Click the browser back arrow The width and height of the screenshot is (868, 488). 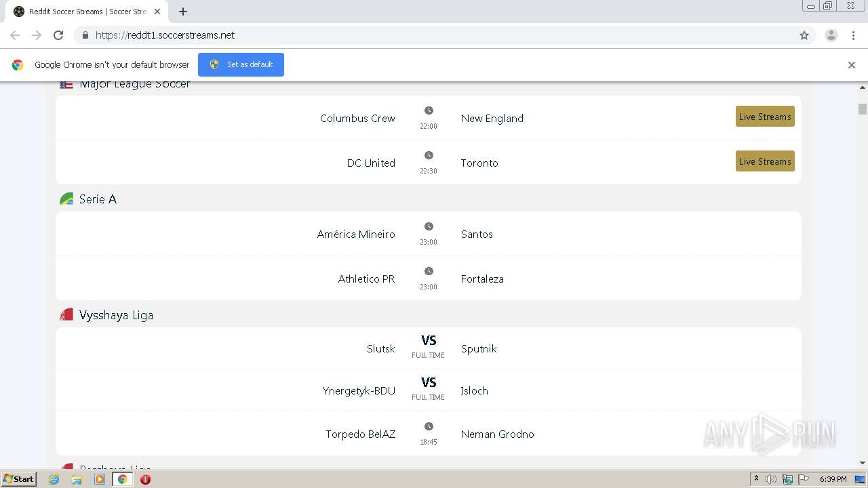[15, 35]
